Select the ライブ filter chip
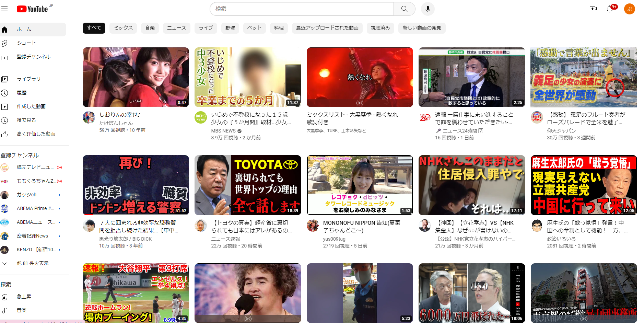 point(206,28)
